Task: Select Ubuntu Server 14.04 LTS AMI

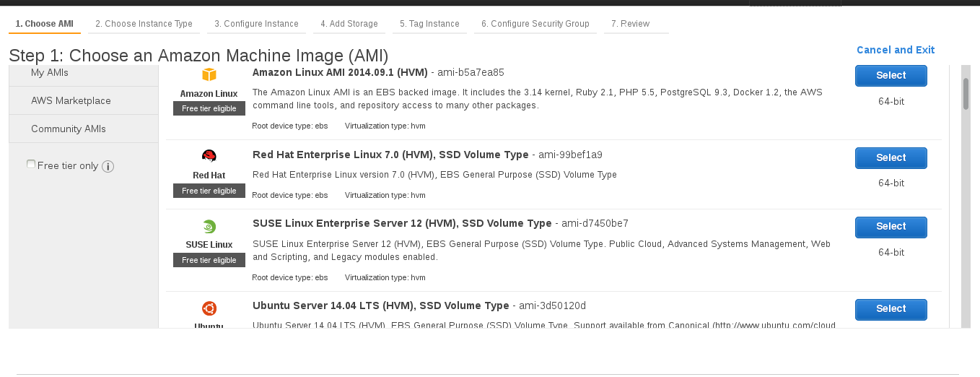Action: tap(891, 309)
